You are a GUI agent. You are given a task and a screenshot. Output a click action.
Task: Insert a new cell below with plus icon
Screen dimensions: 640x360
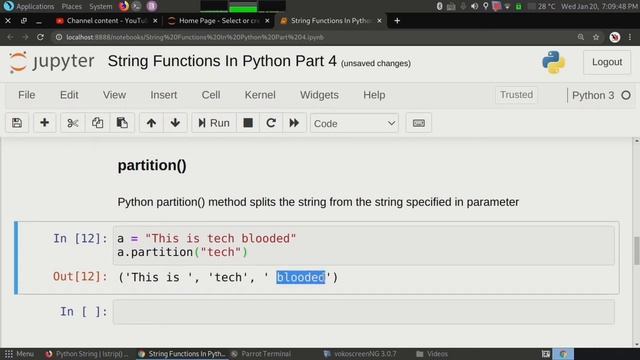(44, 123)
